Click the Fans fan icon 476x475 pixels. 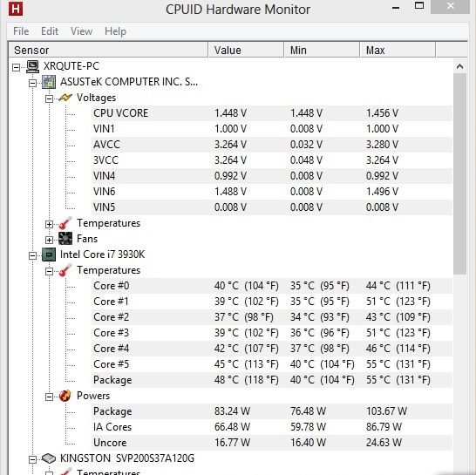(x=65, y=239)
